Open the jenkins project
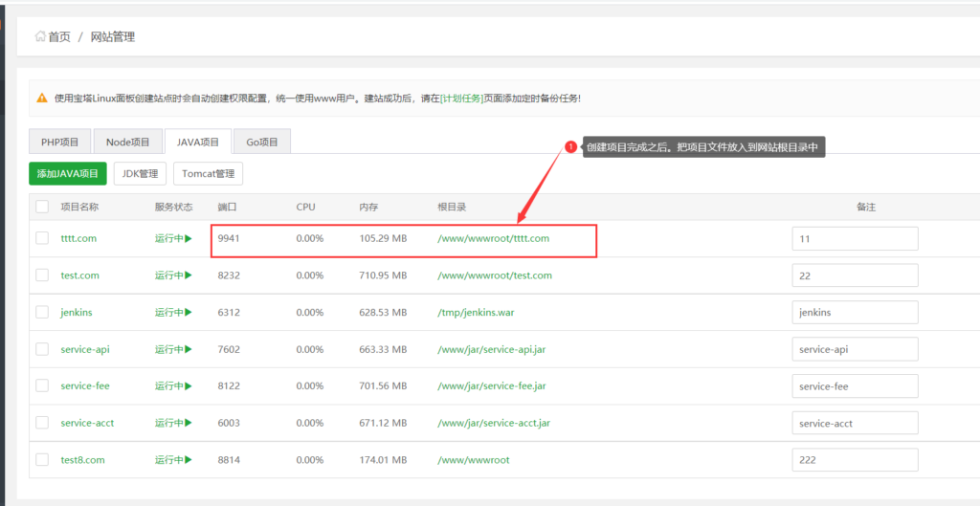This screenshot has height=506, width=980. point(77,313)
